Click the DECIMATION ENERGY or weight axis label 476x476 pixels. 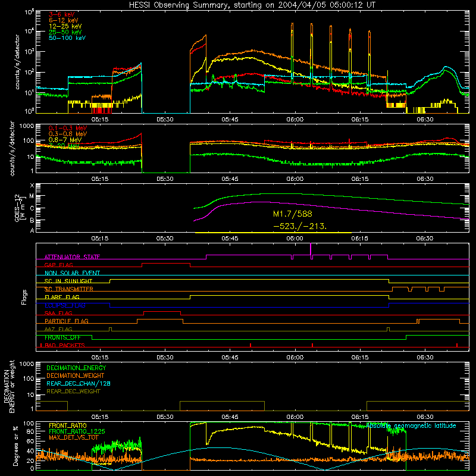[x=10, y=386]
